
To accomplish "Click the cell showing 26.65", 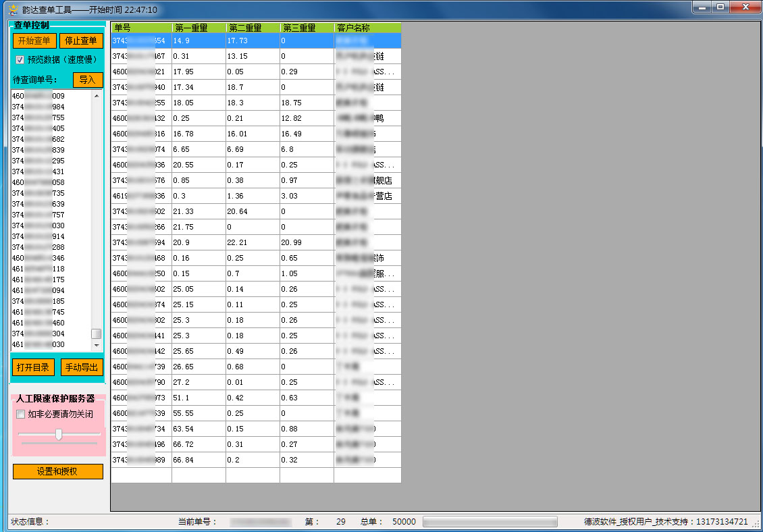I will click(x=199, y=367).
